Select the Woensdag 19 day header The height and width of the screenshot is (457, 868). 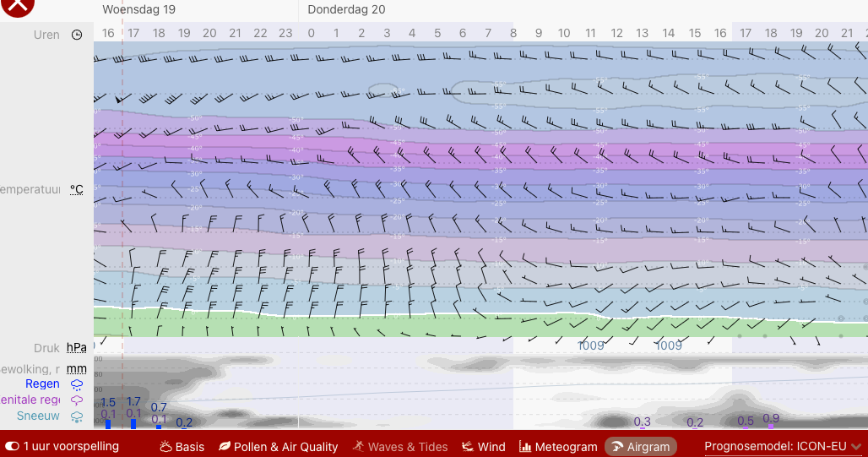click(x=139, y=9)
